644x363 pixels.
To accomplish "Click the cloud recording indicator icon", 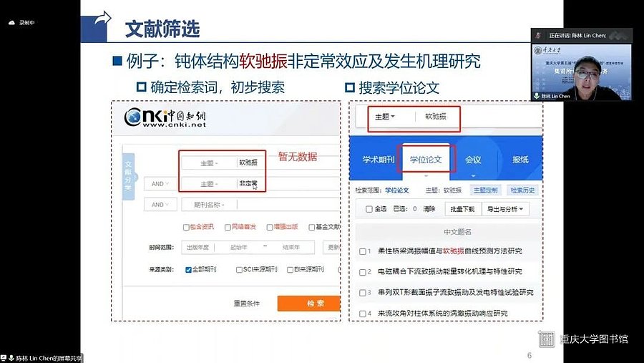I will click(11, 23).
